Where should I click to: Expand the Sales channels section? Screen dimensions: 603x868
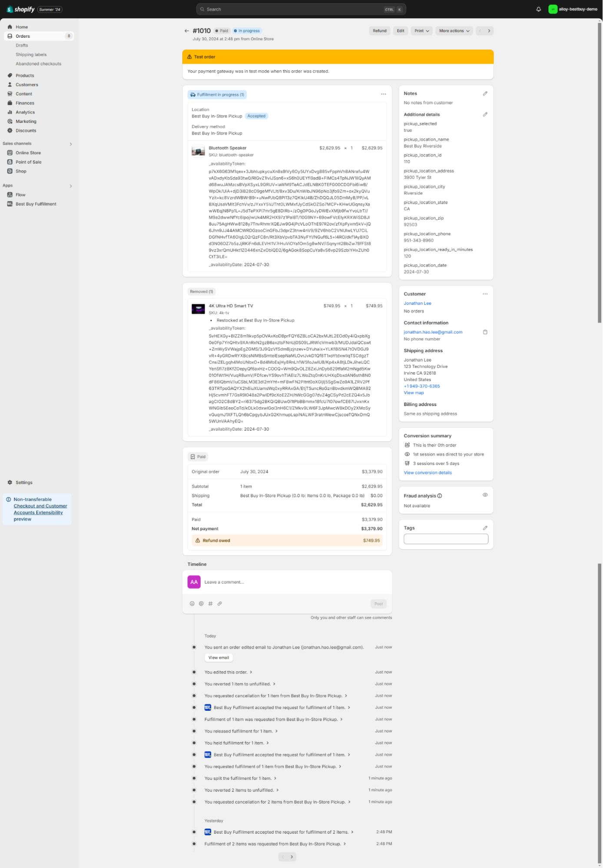click(71, 144)
